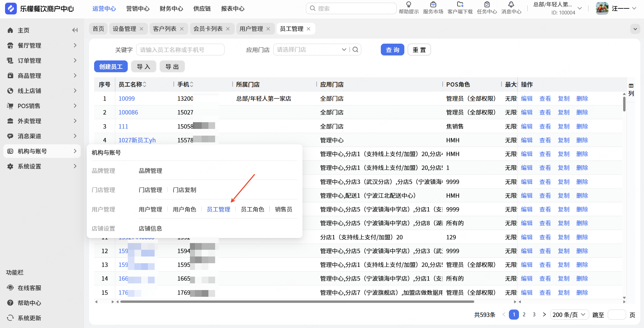Switch to the 财务中心 menu
Screen dimensions: 644x328
pyautogui.click(x=171, y=9)
